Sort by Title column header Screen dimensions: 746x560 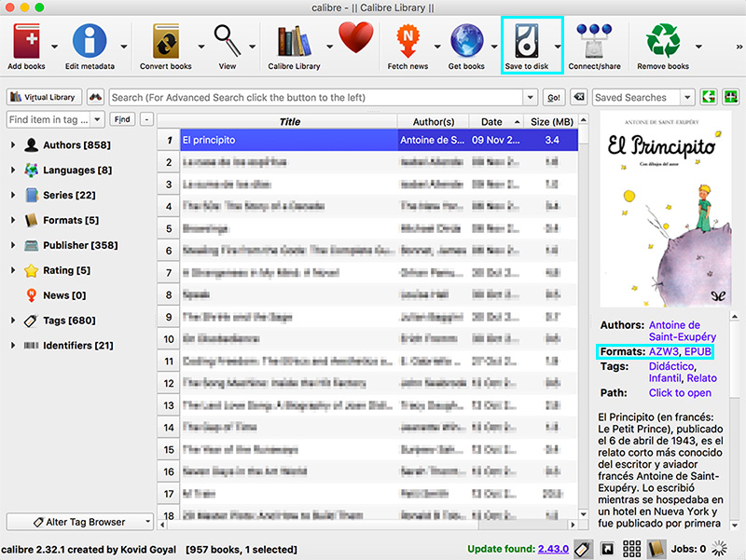click(289, 122)
